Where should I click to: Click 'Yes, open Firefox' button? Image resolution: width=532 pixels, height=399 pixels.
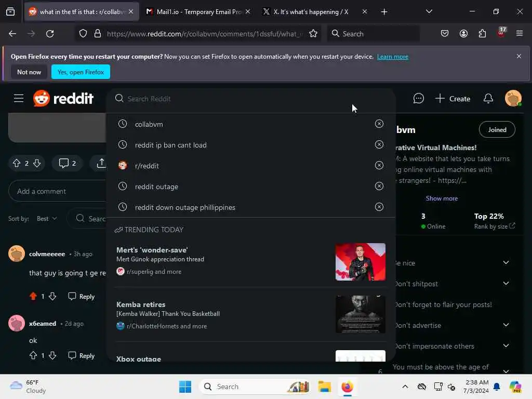81,72
